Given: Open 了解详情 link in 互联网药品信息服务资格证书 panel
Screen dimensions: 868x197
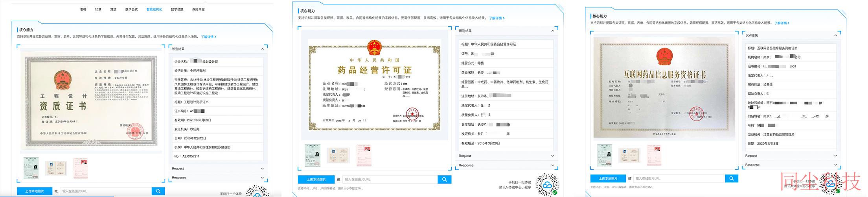Looking at the screenshot, I should coord(782,23).
